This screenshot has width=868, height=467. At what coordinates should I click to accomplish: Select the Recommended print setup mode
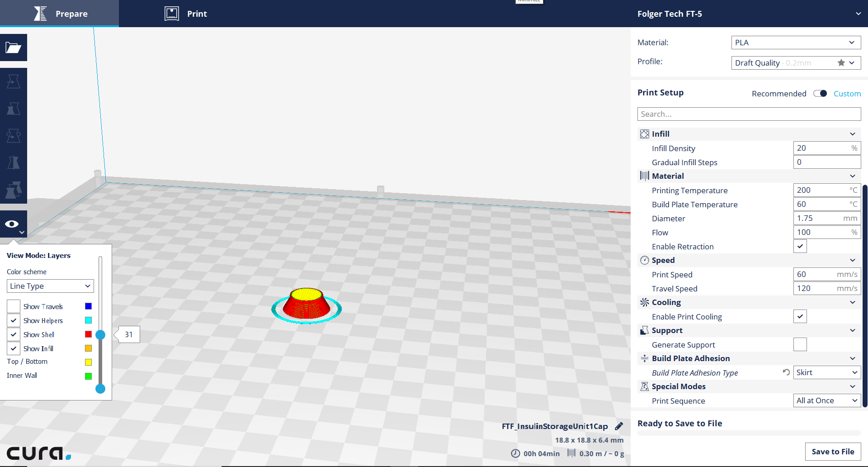click(x=779, y=94)
